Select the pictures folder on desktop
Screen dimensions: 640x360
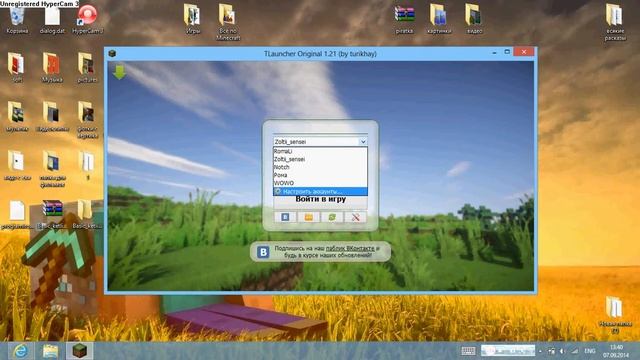point(87,68)
